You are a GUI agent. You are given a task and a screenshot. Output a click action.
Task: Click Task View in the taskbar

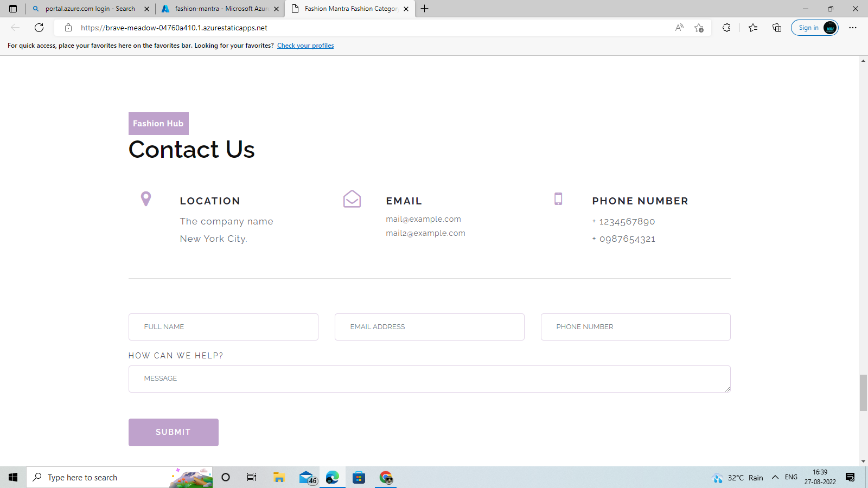click(251, 477)
